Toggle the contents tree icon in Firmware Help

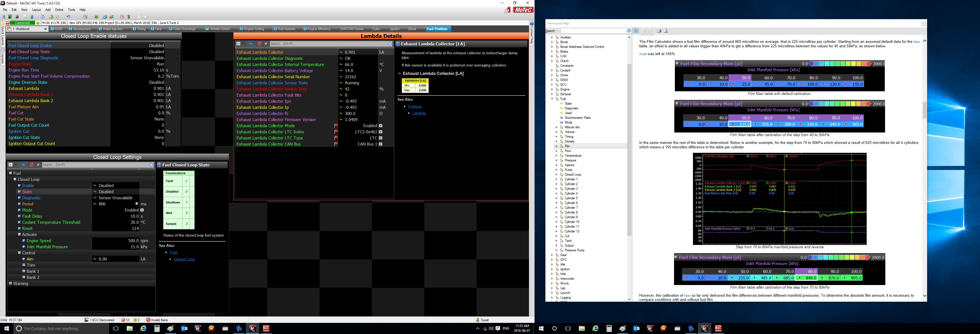click(x=636, y=31)
